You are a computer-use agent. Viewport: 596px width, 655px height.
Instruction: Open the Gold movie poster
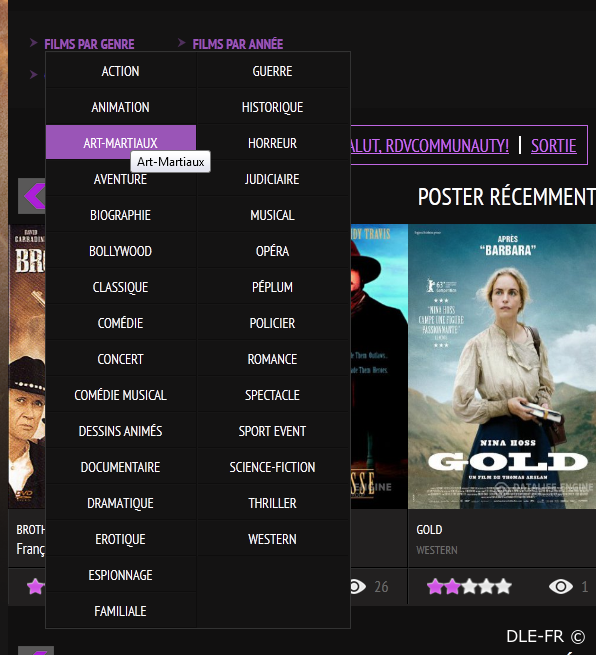pyautogui.click(x=502, y=366)
